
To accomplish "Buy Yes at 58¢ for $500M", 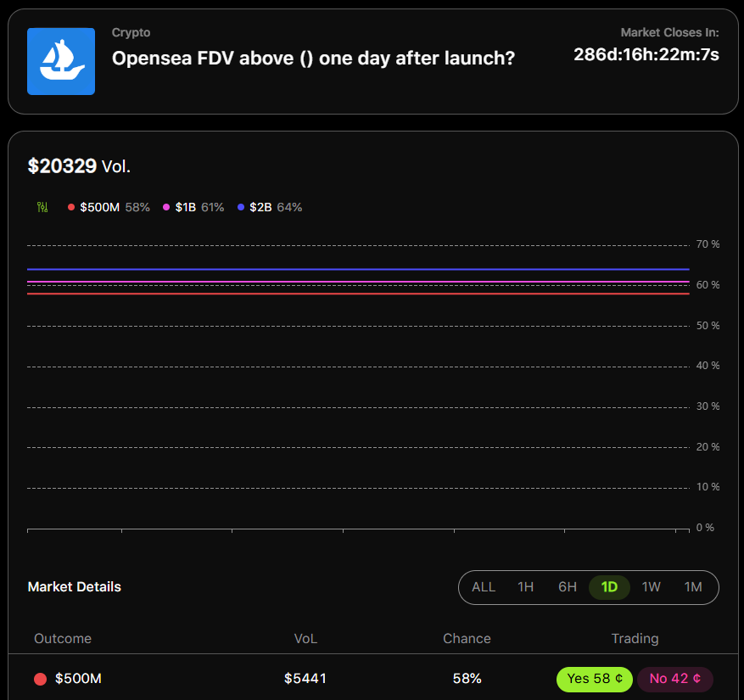I will [595, 679].
